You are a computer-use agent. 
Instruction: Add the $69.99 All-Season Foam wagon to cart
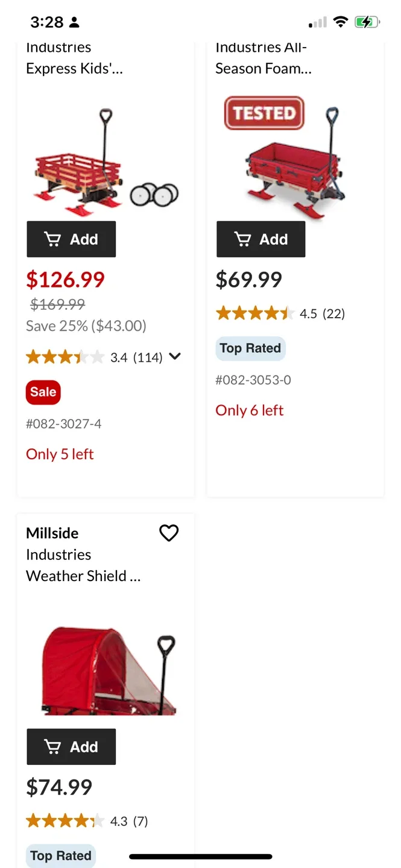pyautogui.click(x=260, y=239)
